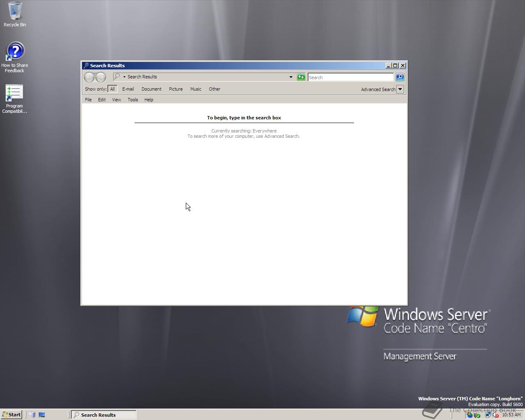Screen dimensions: 525x420
Task: Click the power plug tray icon
Action: tap(477, 415)
